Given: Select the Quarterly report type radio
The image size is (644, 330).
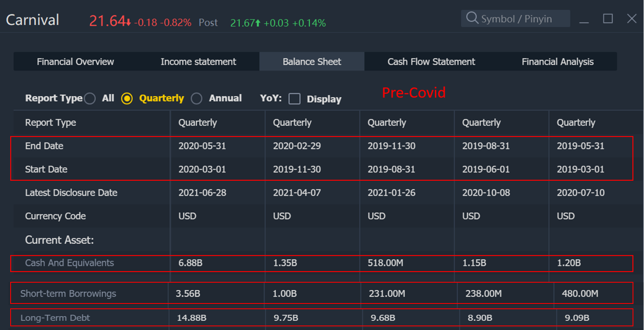Looking at the screenshot, I should coord(127,98).
